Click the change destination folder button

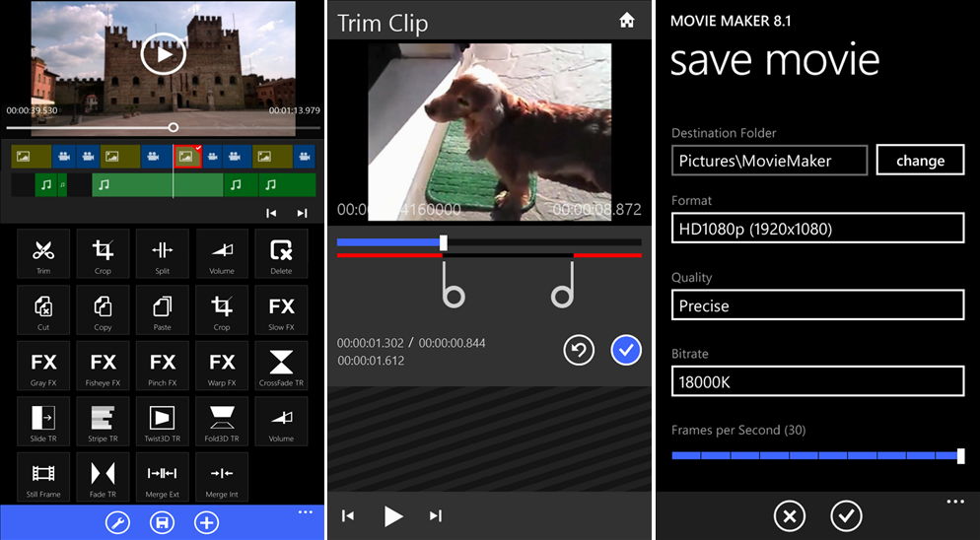point(920,161)
